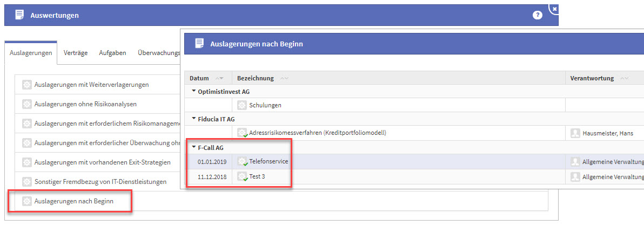Image resolution: width=644 pixels, height=226 pixels.
Task: Click gear icon beside Sonstiger Fremdbezug entry
Action: pyautogui.click(x=26, y=181)
